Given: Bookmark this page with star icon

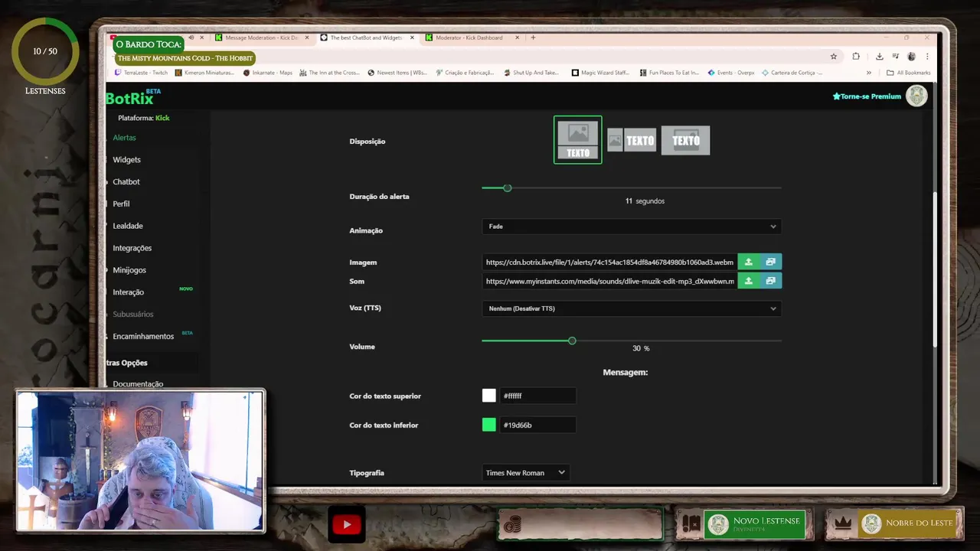Looking at the screenshot, I should 834,56.
